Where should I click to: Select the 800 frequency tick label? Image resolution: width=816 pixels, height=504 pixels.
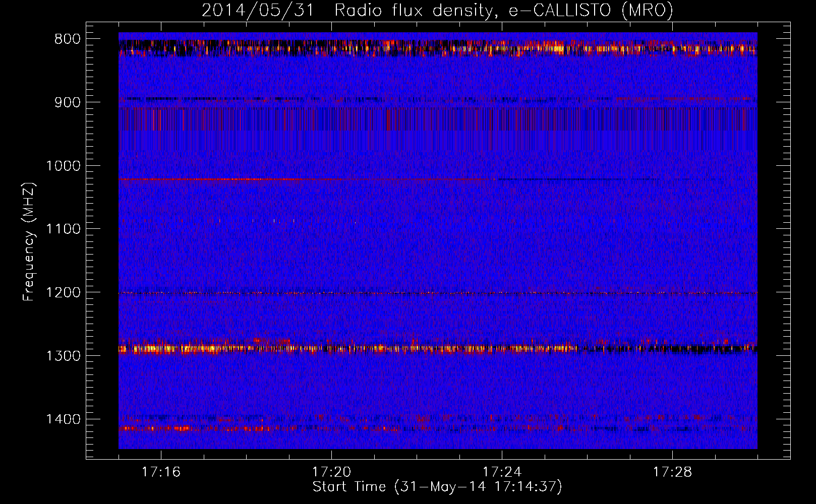68,39
